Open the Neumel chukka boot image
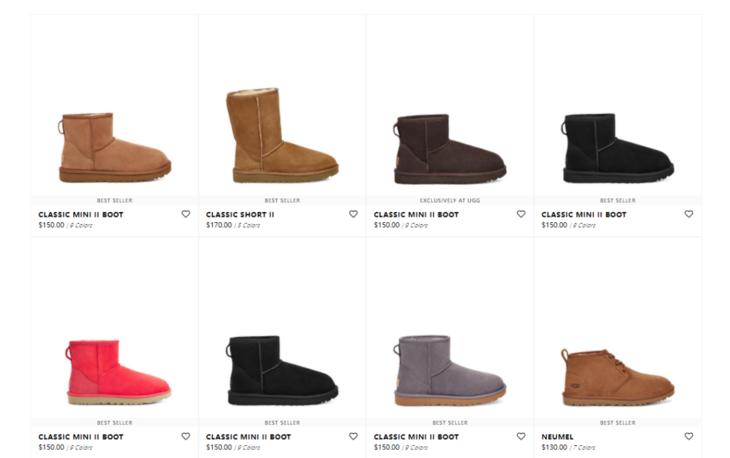Viewport: 730px width, 458px height. [x=617, y=377]
